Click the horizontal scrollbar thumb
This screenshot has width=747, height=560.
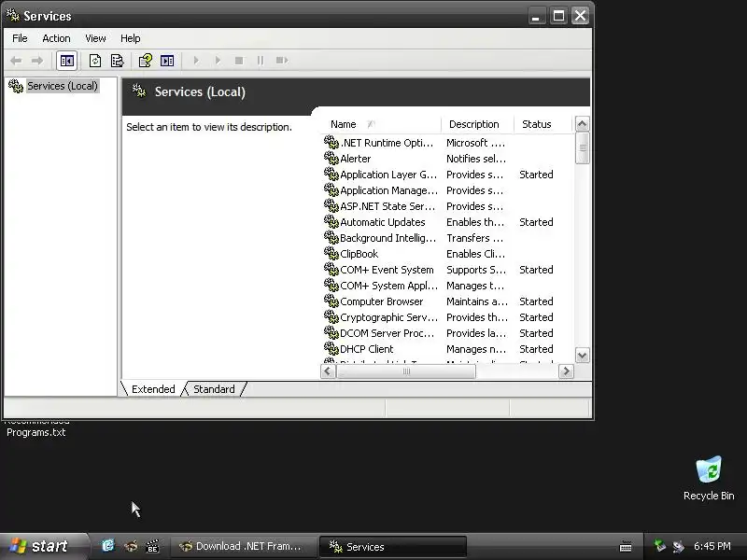pyautogui.click(x=406, y=371)
